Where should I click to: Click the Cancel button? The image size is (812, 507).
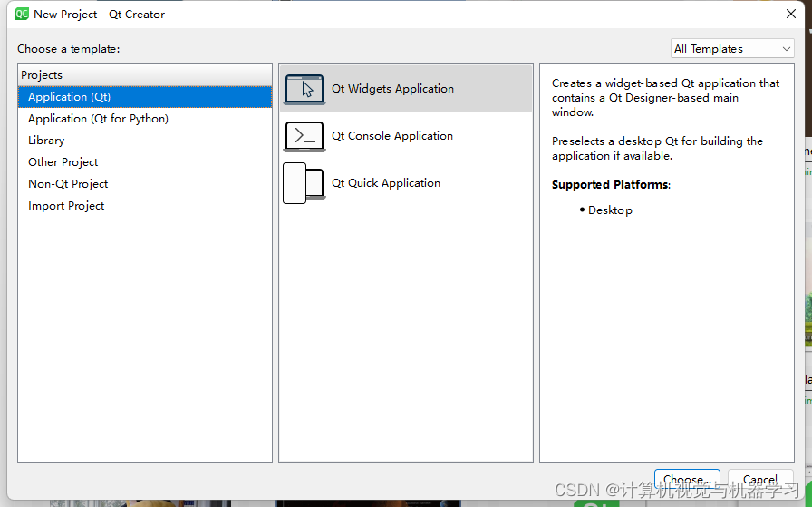click(x=760, y=480)
